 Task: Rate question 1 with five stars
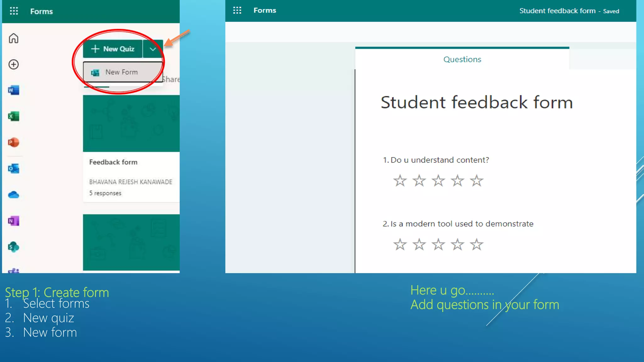477,181
